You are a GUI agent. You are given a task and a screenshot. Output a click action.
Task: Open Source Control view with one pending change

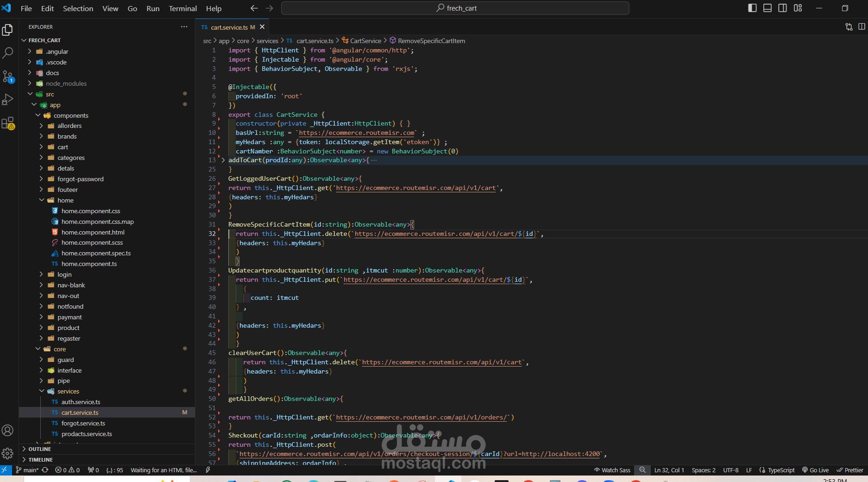coord(7,76)
